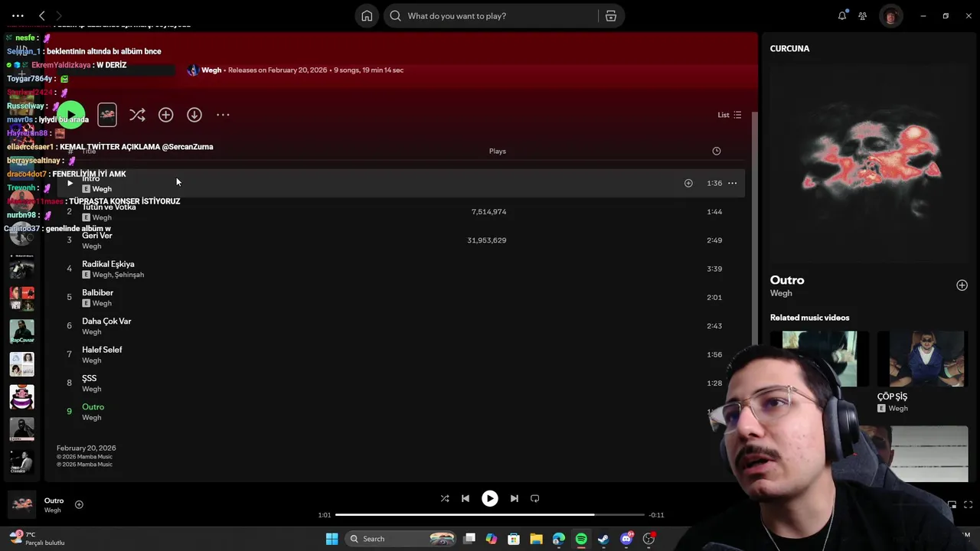The height and width of the screenshot is (551, 980).
Task: Open Jazz Classics playlist in sidebar
Action: coord(21,462)
